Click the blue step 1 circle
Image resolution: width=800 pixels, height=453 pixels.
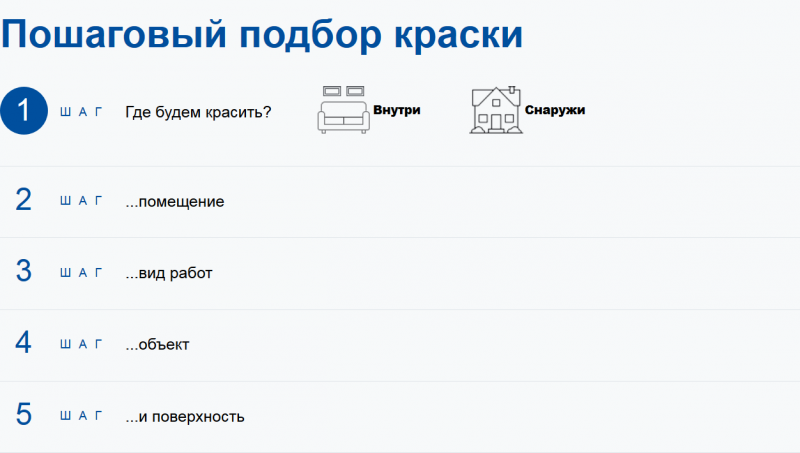[23, 111]
